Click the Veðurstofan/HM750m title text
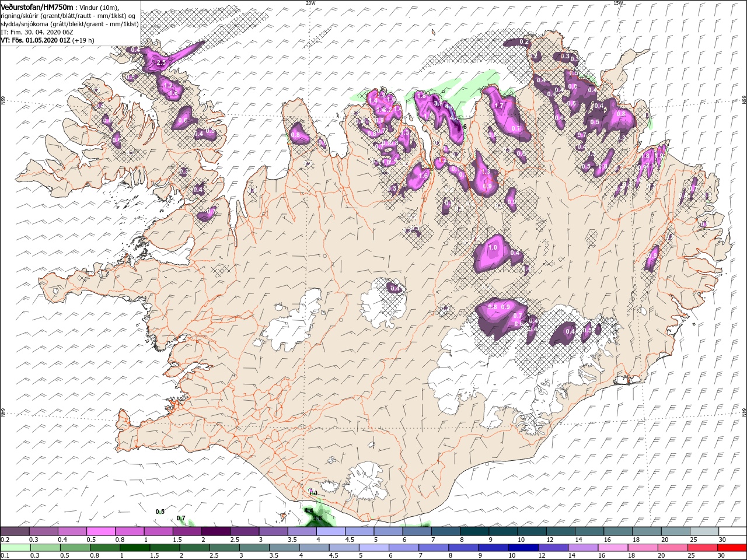The image size is (747, 560). (x=37, y=6)
